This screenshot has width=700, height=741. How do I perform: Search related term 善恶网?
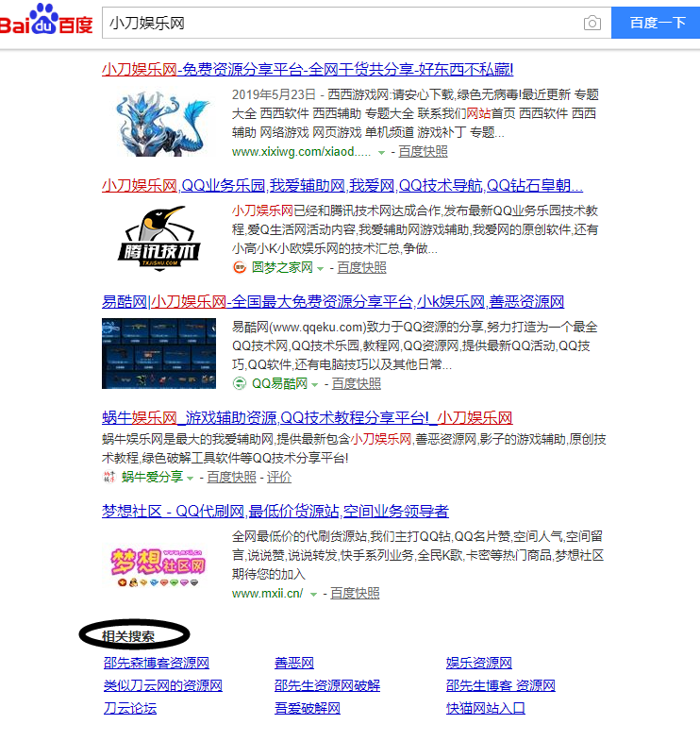(x=294, y=663)
